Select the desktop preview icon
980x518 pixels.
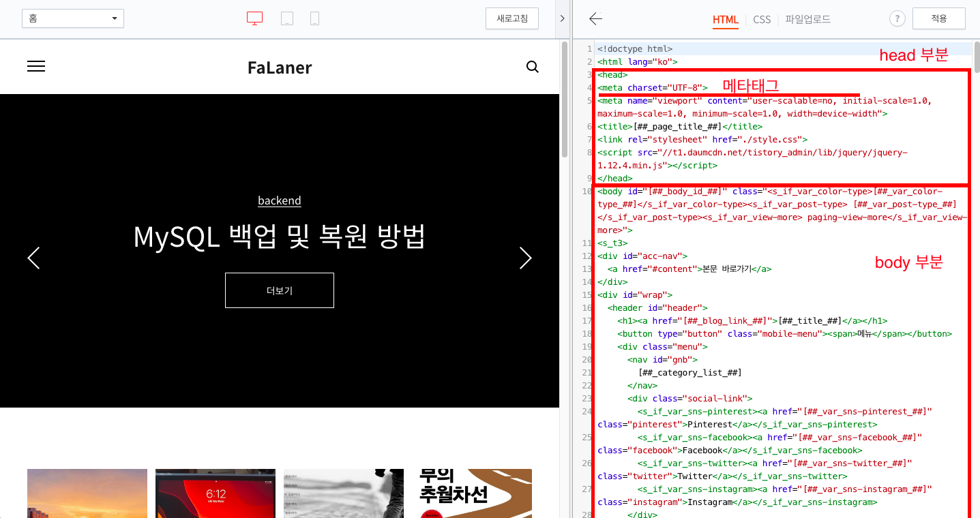[254, 18]
